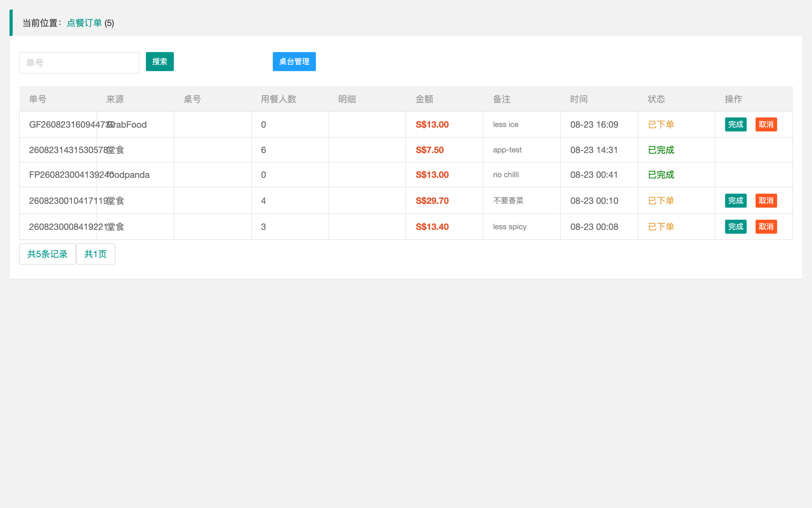Click the 不要香菜 remark
The height and width of the screenshot is (508, 812).
pyautogui.click(x=508, y=201)
